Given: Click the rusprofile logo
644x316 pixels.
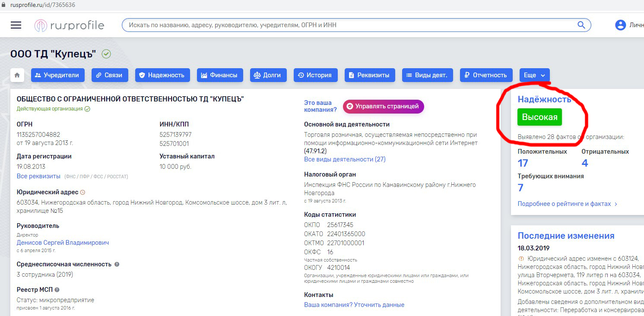Looking at the screenshot, I should (x=69, y=25).
